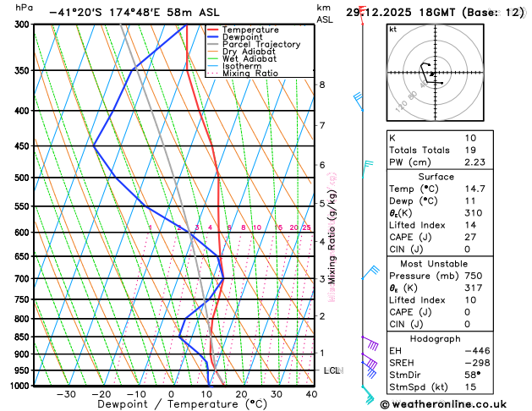Click the 5 km altitude axis label
Screen dimensions: 532x411
(322, 204)
